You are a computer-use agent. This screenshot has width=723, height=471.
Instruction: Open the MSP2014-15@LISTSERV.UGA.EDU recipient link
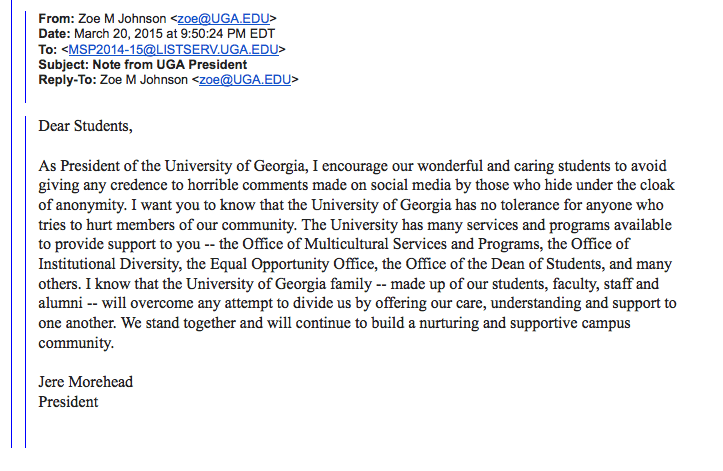point(174,48)
